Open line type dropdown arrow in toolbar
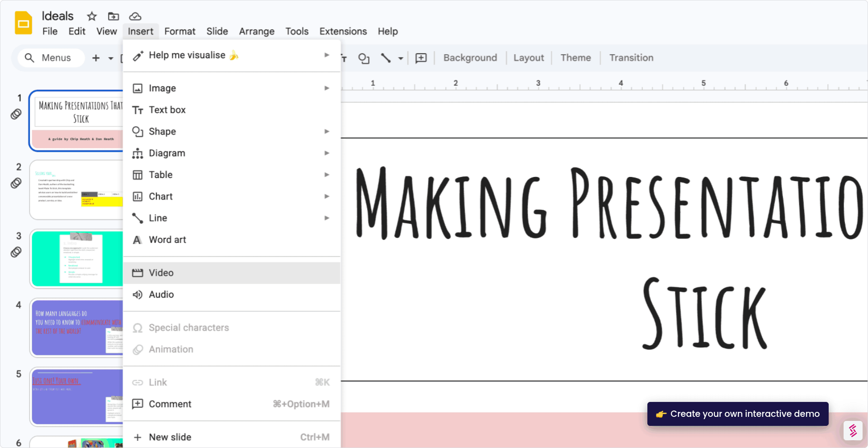 click(x=401, y=58)
